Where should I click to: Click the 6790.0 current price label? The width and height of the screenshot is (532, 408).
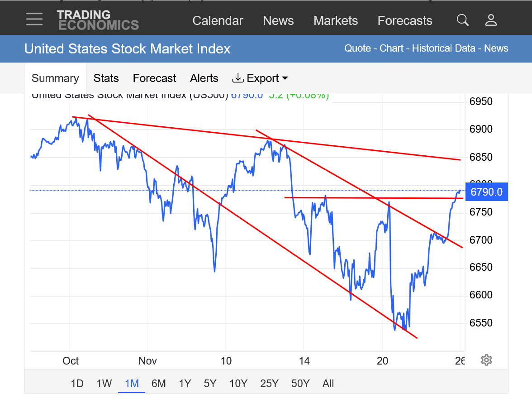486,192
